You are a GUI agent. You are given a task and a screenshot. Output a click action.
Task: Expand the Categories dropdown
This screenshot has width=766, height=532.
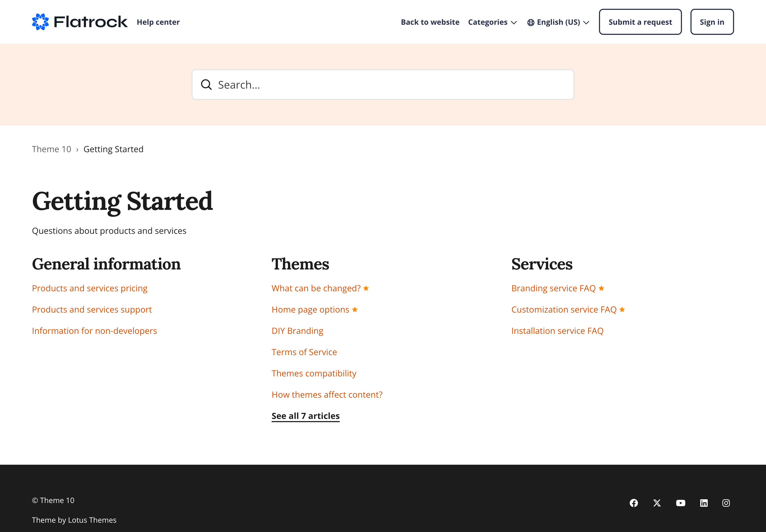click(x=492, y=22)
